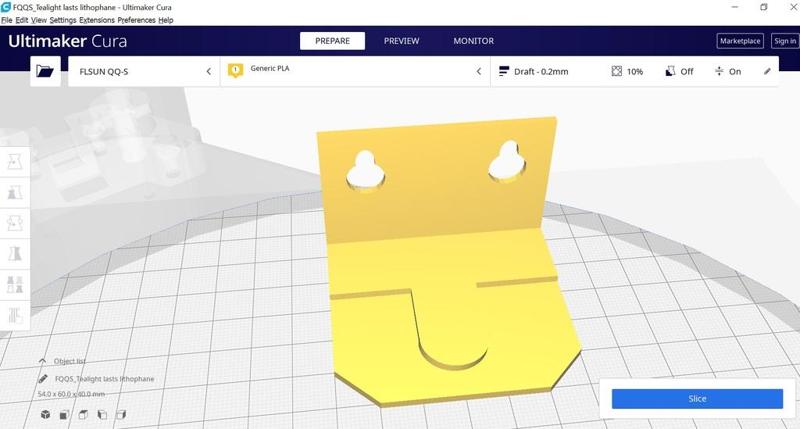800x429 pixels.
Task: Open the View menu
Action: point(39,20)
